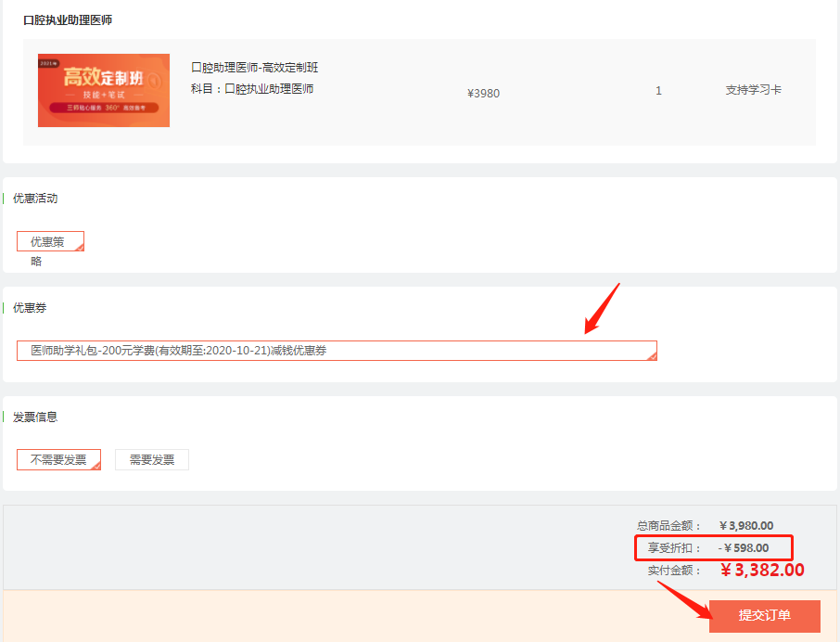840x642 pixels.
Task: Open the 高效定制班 course thumbnail
Action: (x=104, y=90)
